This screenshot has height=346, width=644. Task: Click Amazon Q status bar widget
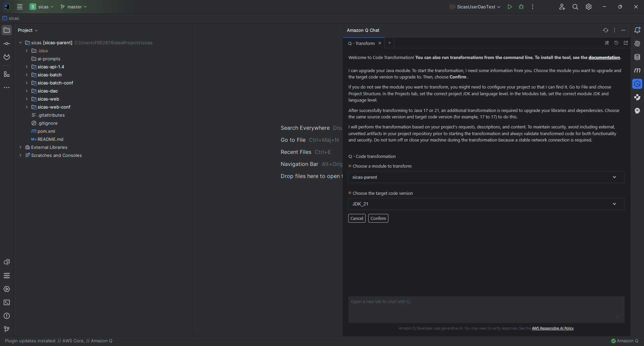[x=625, y=341]
